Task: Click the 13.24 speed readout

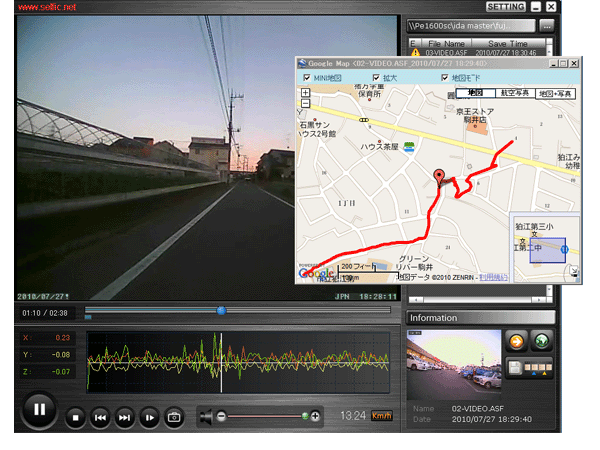Action: pyautogui.click(x=353, y=416)
